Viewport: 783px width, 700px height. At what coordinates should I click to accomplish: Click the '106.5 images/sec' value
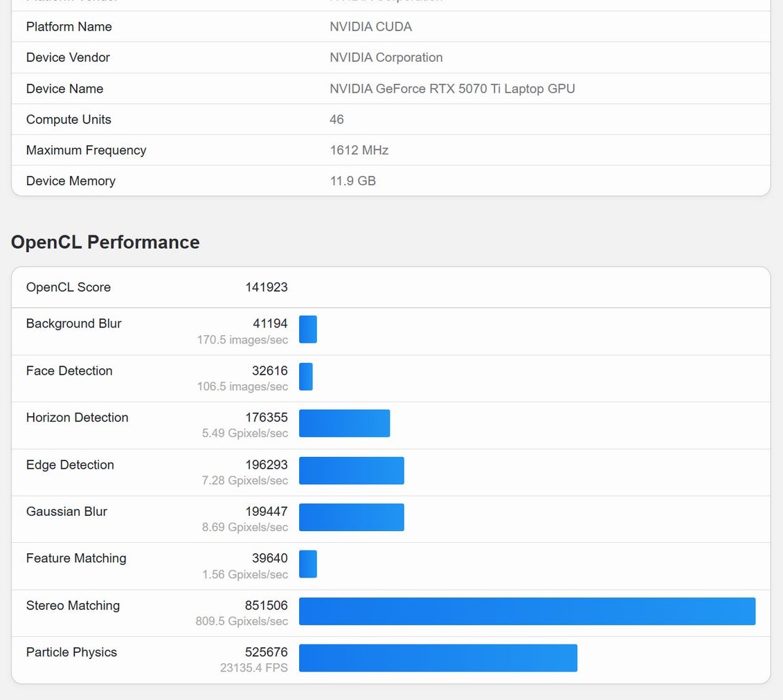(242, 386)
